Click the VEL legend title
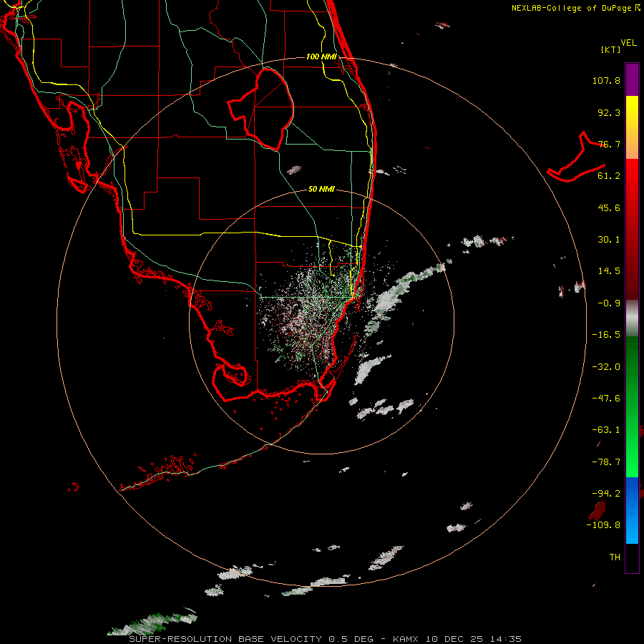The image size is (644, 644). tap(628, 43)
